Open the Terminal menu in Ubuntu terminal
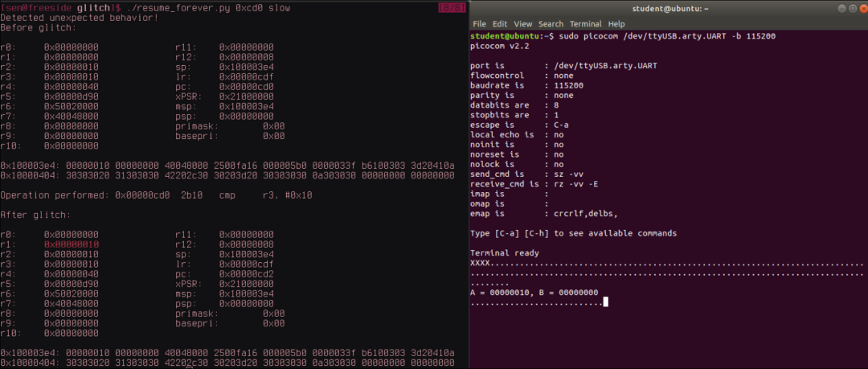The height and width of the screenshot is (369, 868). point(586,24)
